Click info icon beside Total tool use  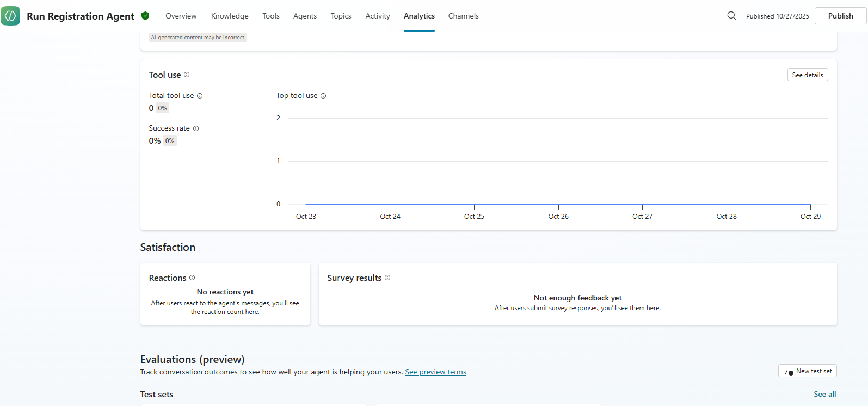[x=200, y=96]
